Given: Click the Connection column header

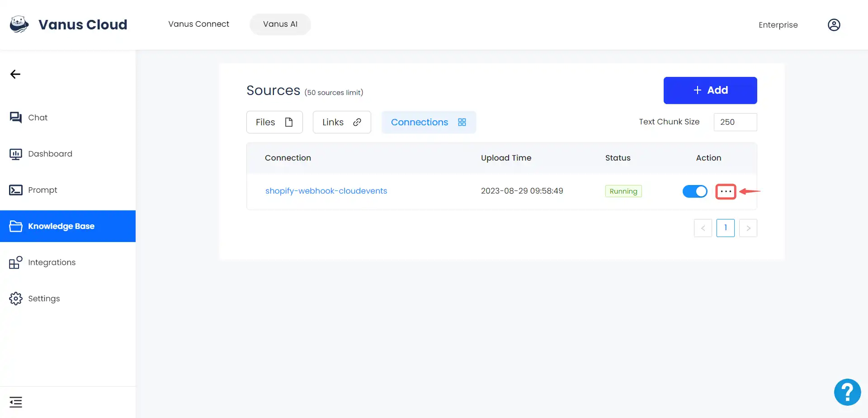Looking at the screenshot, I should (288, 158).
